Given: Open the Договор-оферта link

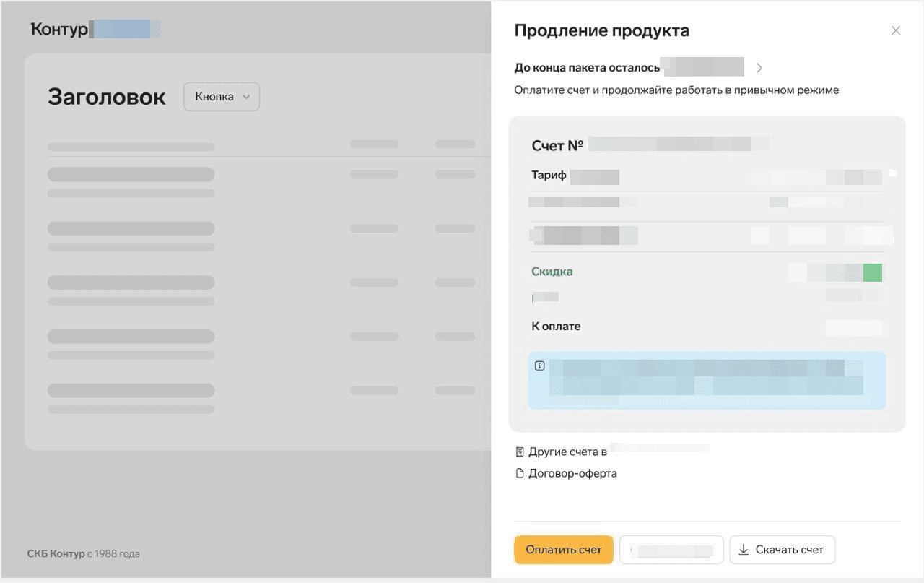Looking at the screenshot, I should coord(572,474).
